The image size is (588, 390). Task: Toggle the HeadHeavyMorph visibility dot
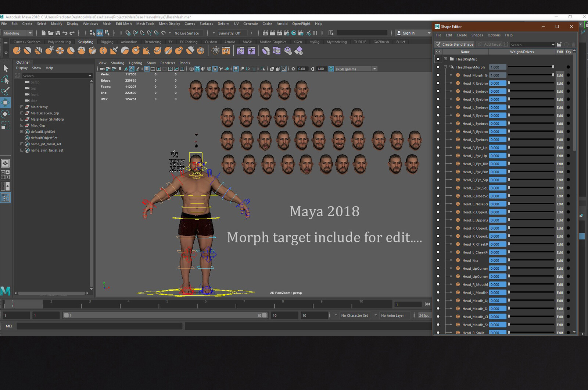point(438,67)
